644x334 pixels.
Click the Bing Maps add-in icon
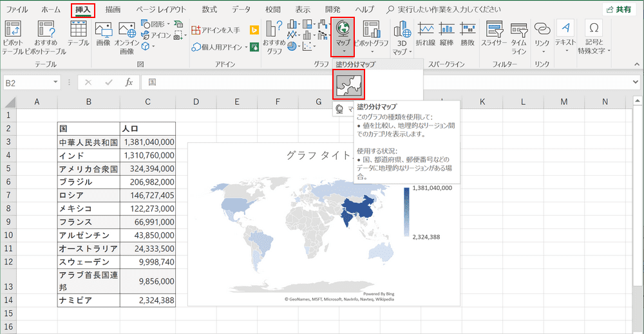pyautogui.click(x=254, y=30)
